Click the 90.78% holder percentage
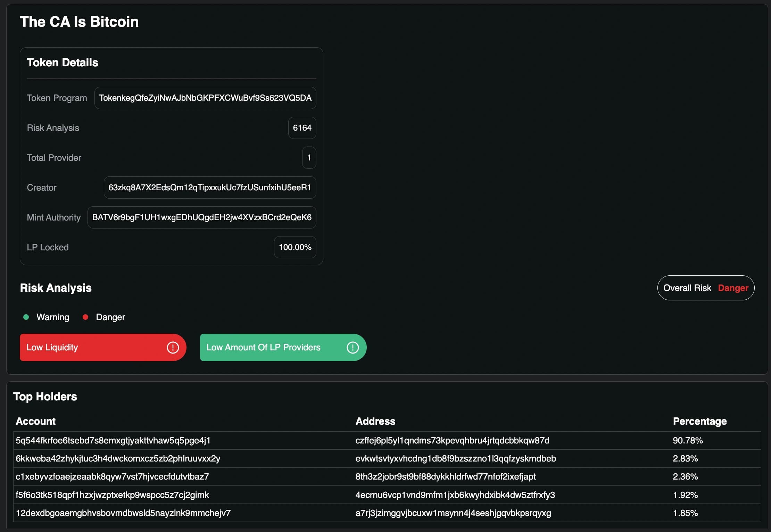Screen dimensions: 771x532 click(x=688, y=441)
